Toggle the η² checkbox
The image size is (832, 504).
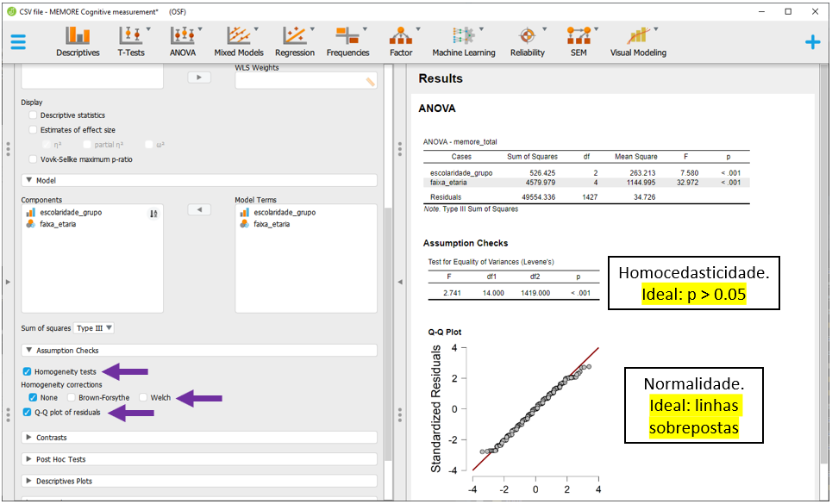point(47,145)
